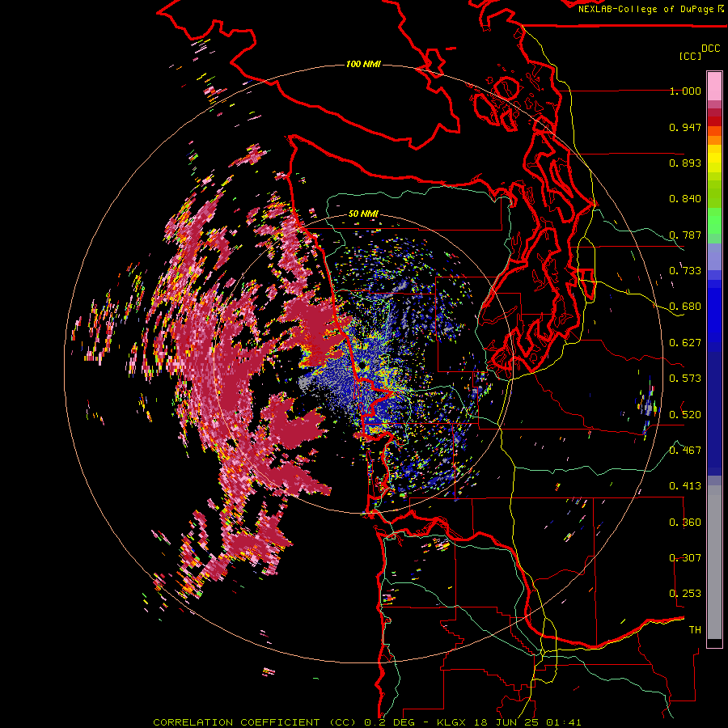Click the 0.947 legend value
728x728 pixels.
685,127
